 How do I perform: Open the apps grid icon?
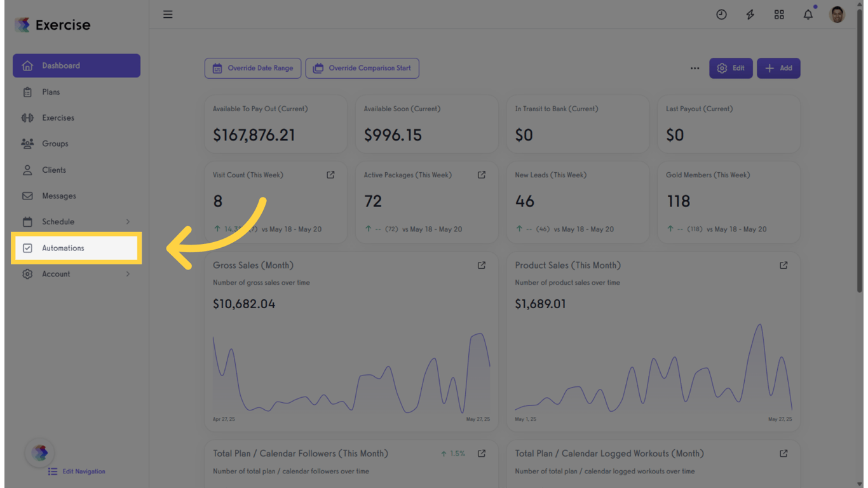(x=779, y=14)
